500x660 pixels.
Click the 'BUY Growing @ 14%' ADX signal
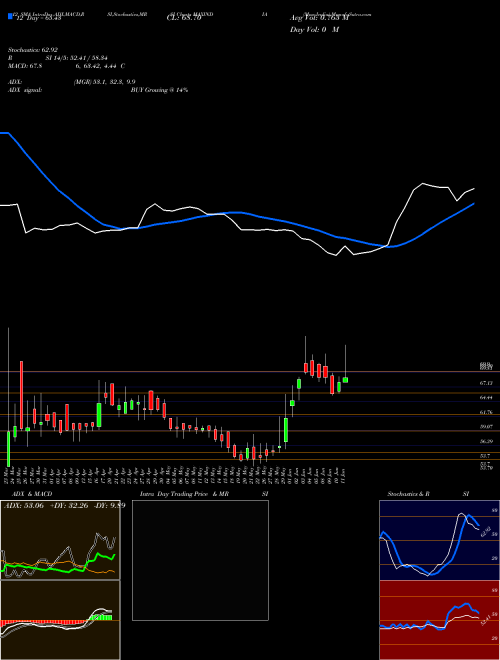pos(159,90)
